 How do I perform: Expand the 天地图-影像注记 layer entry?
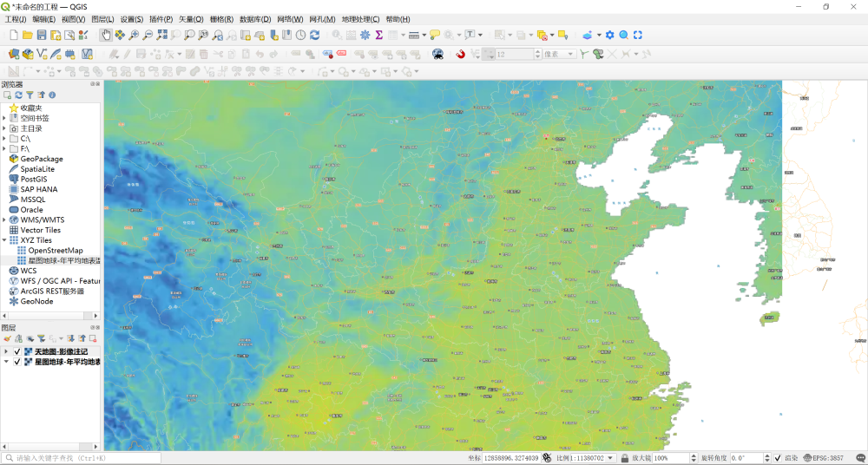pyautogui.click(x=6, y=351)
